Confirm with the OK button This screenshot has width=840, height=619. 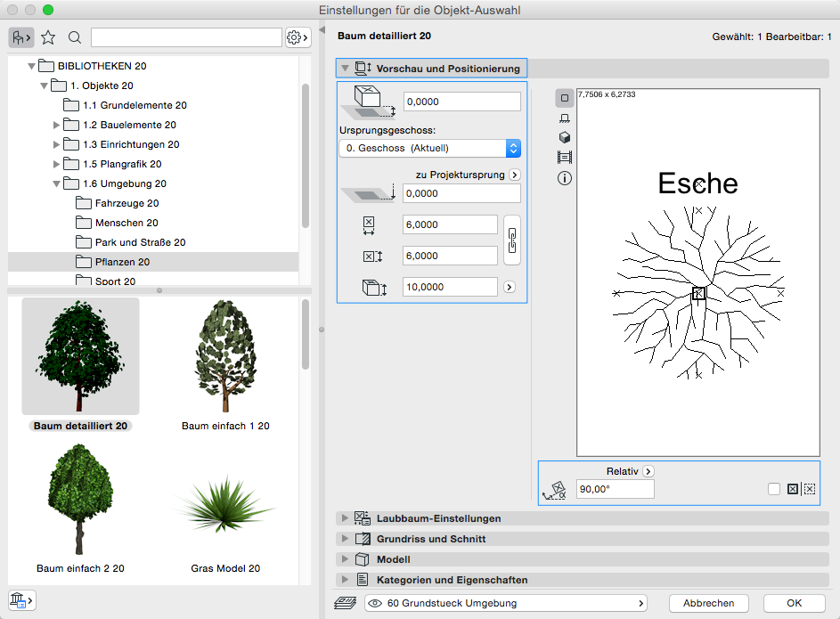point(794,603)
